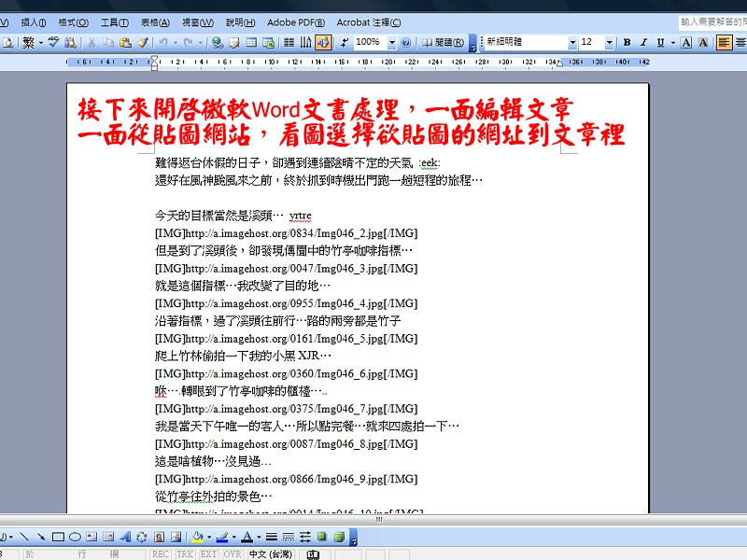Apply the blue line color brush
Image resolution: width=747 pixels, height=560 pixels.
point(222,538)
